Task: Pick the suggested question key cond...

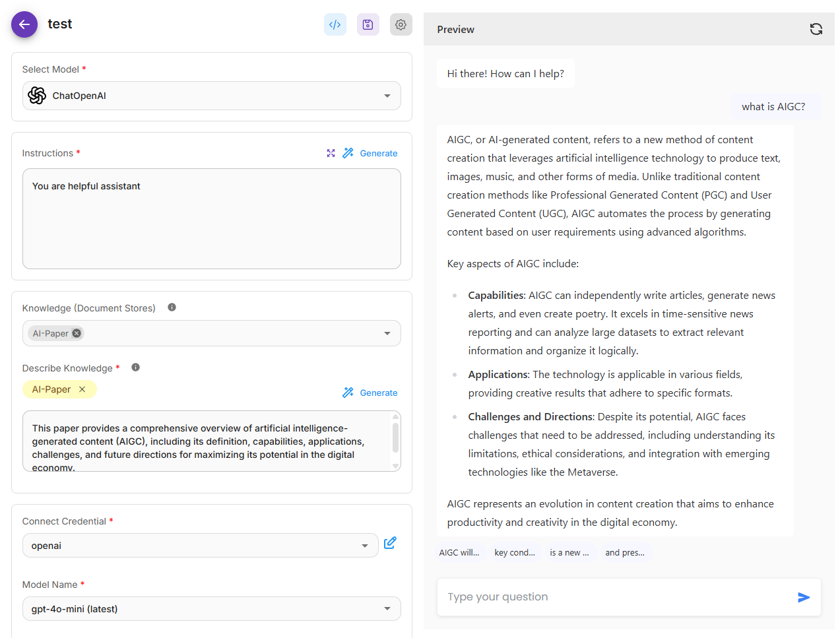Action: pyautogui.click(x=514, y=552)
